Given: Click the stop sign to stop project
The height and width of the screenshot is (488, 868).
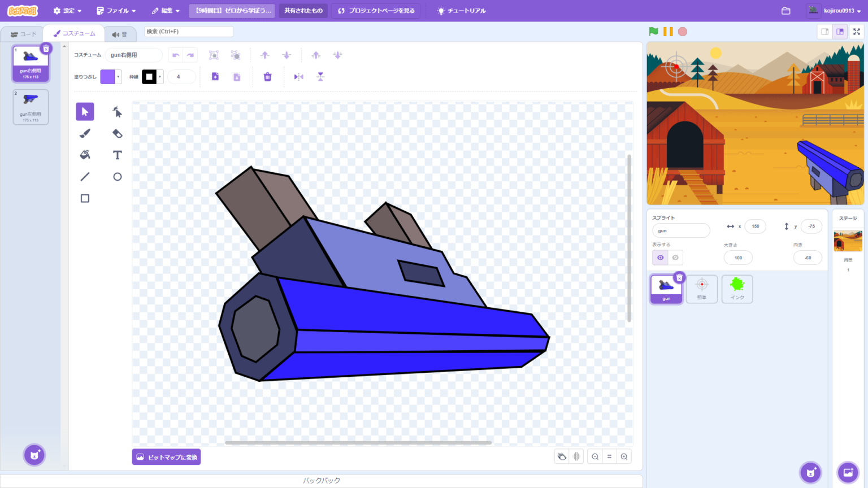Looking at the screenshot, I should (x=682, y=32).
